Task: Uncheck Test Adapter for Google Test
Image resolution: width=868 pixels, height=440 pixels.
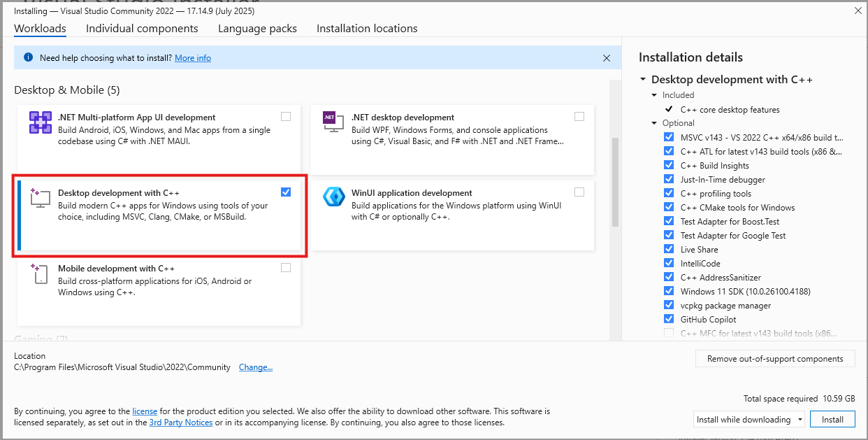Action: [x=669, y=236]
